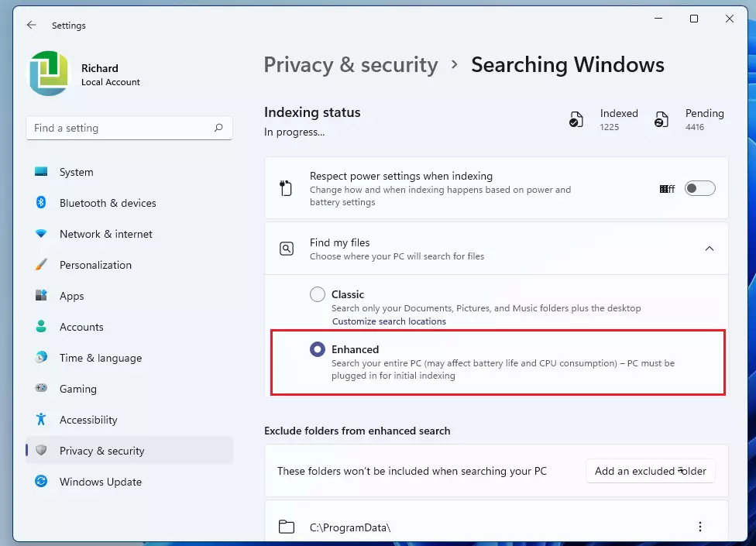Click the Pending count 4416
The height and width of the screenshot is (546, 756).
tap(694, 127)
